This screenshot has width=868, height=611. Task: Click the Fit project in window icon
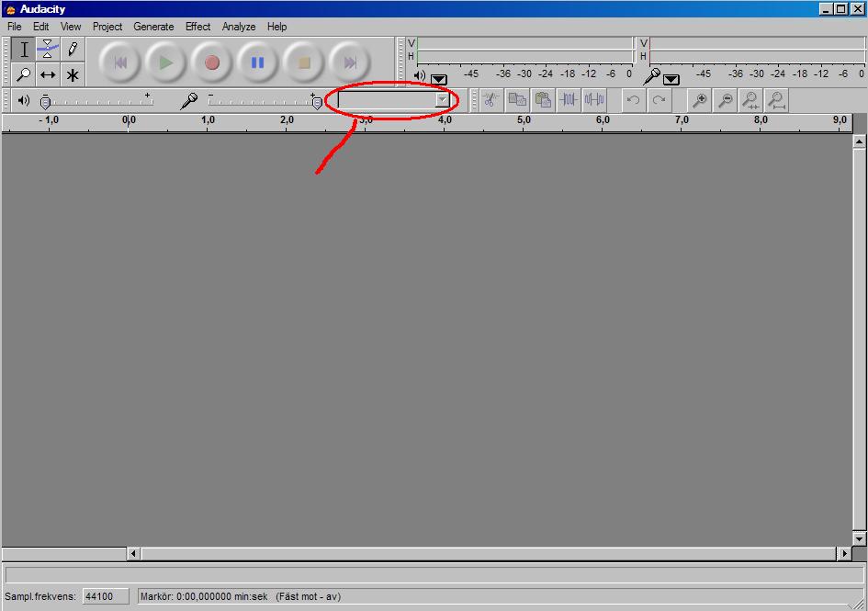pos(777,100)
